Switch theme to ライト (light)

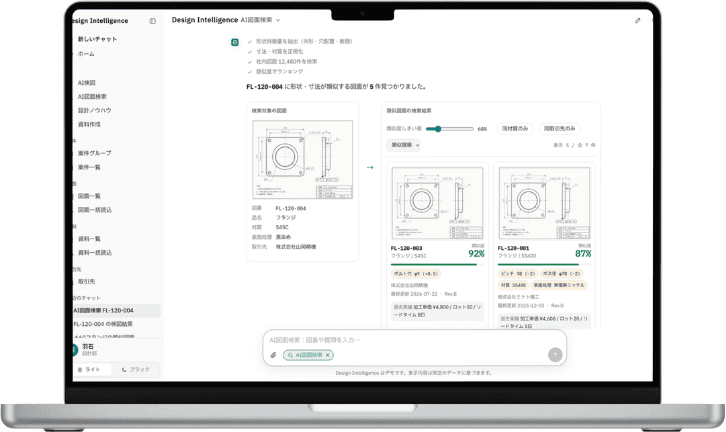(93, 369)
